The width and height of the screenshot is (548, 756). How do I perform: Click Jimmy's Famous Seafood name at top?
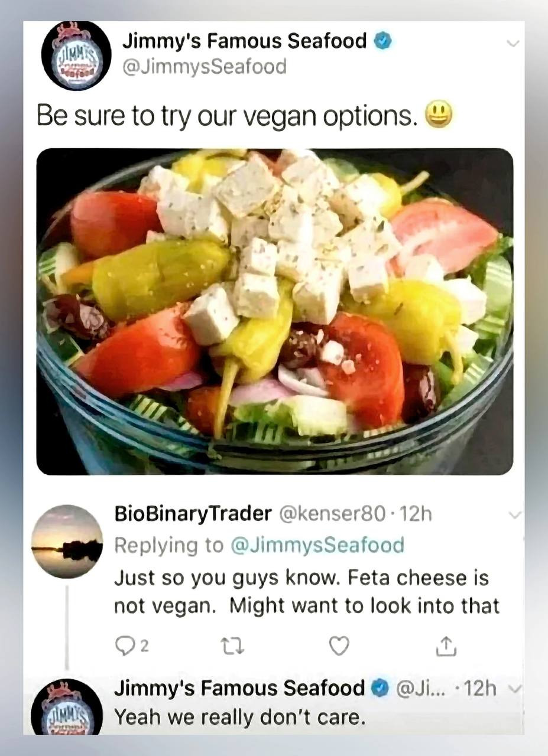245,41
